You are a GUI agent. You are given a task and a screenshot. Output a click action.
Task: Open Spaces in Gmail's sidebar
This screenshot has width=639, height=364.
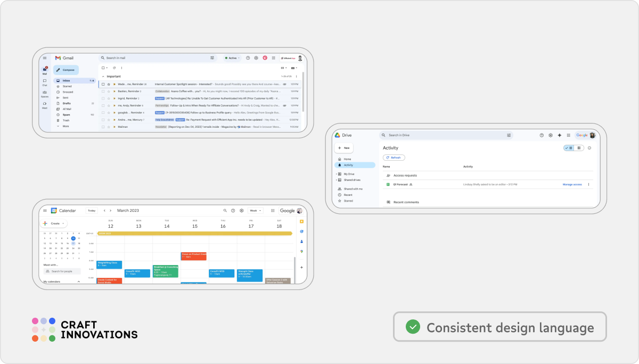(45, 94)
